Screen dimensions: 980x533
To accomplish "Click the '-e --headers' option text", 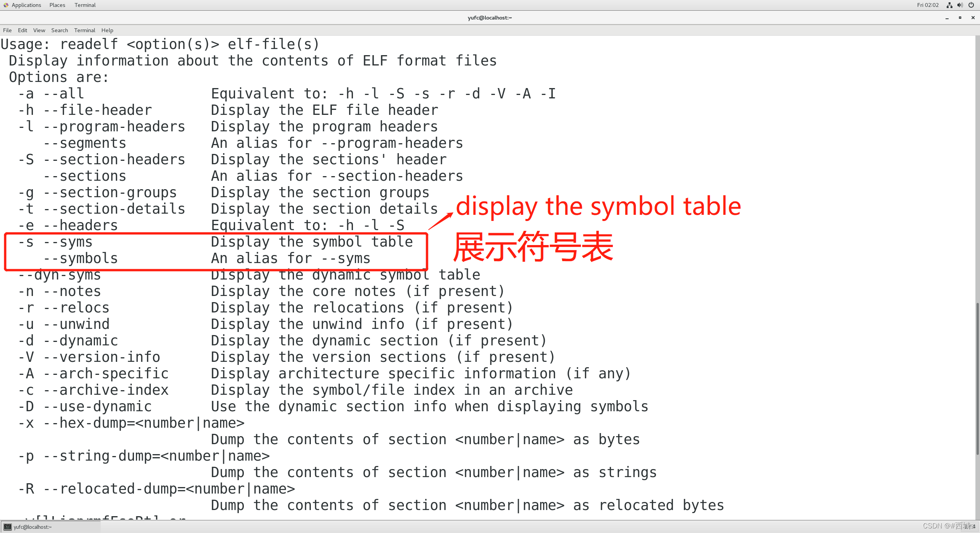I will [68, 226].
